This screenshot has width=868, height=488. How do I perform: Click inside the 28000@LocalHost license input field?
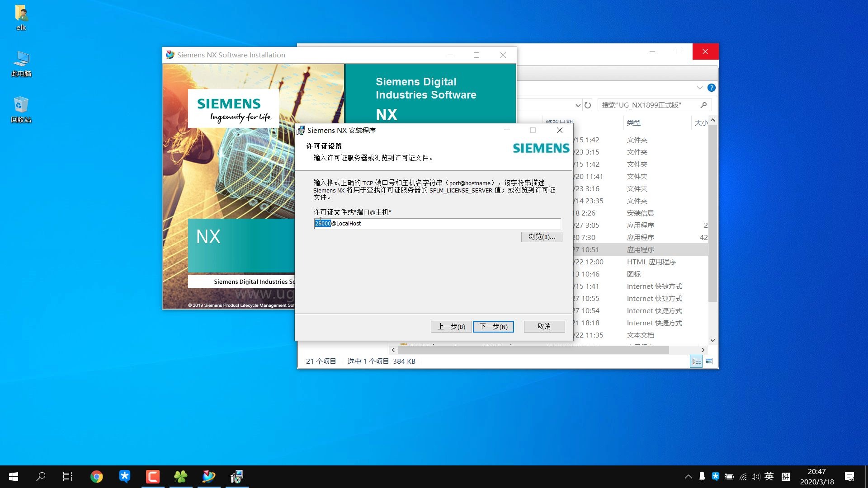point(437,223)
